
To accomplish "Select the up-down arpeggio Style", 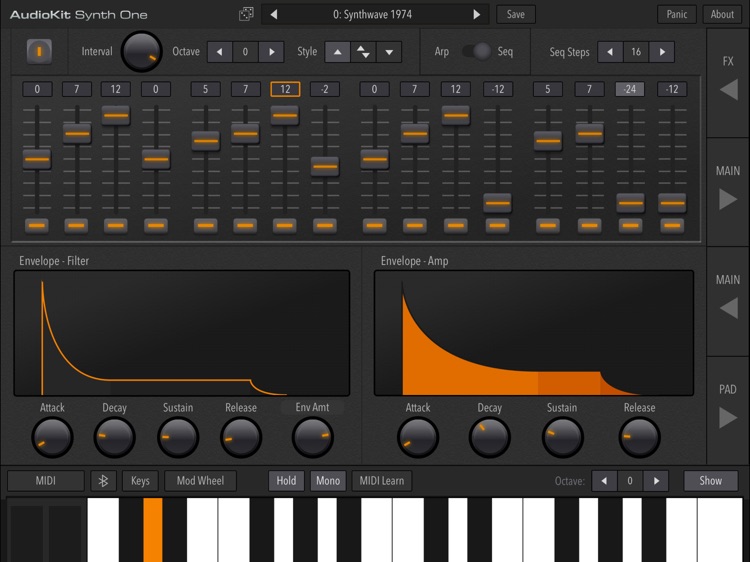I will point(363,52).
